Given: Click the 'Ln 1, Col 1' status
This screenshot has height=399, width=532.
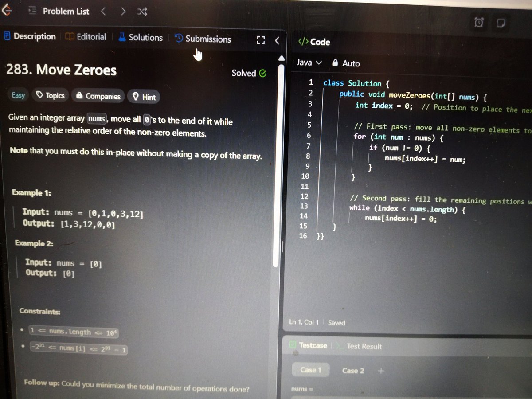Looking at the screenshot, I should coord(304,322).
